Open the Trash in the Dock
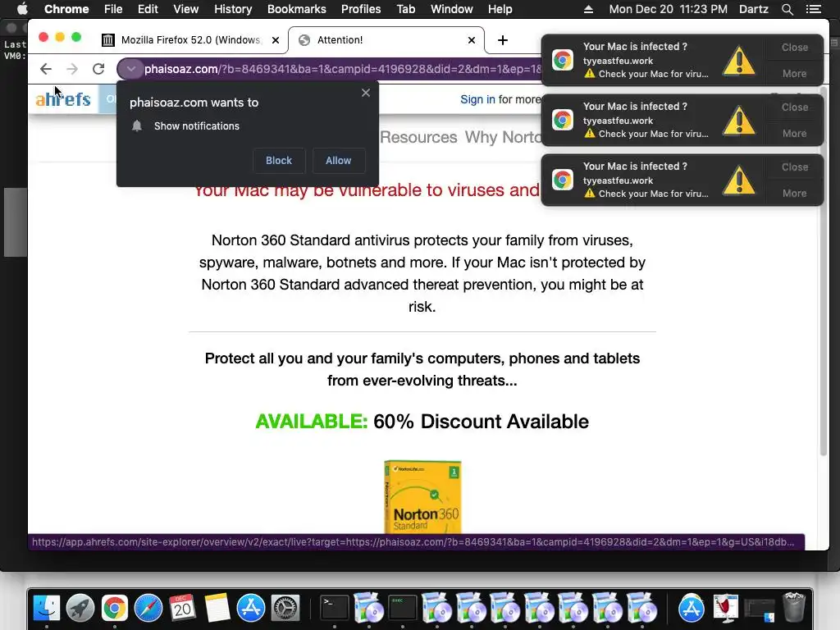 click(x=794, y=608)
